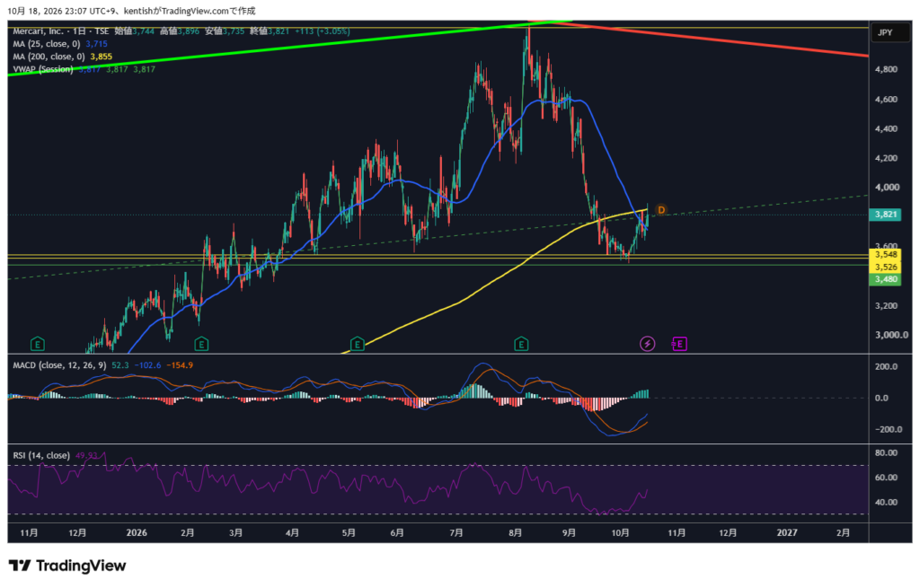Open the purple lightning bolt event icon
The height and width of the screenshot is (588, 920).
647,344
